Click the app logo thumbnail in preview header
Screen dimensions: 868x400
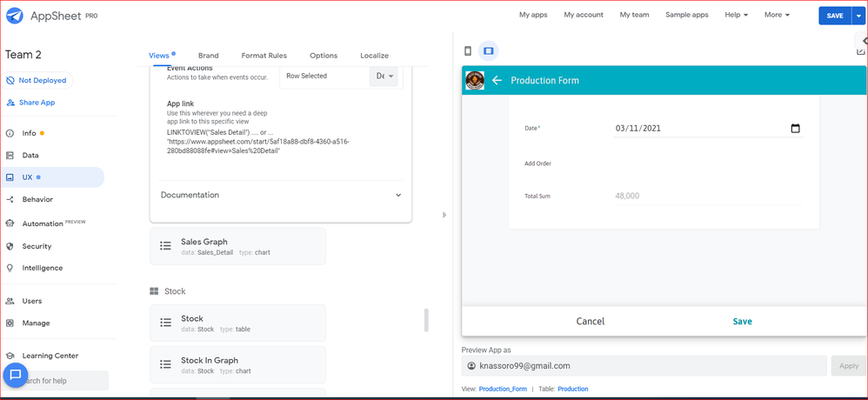[475, 80]
